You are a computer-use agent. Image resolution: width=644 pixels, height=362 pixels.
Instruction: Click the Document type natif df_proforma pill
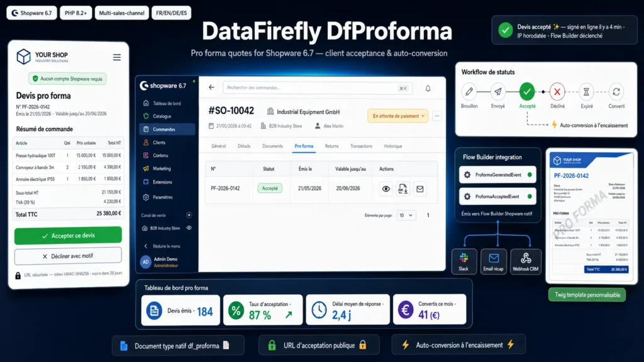coord(178,346)
